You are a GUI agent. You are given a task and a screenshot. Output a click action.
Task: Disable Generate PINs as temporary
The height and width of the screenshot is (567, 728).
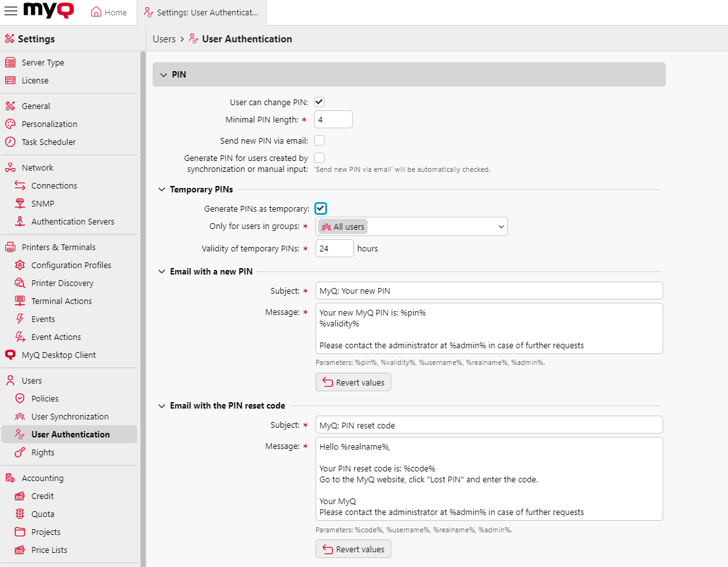tap(320, 208)
